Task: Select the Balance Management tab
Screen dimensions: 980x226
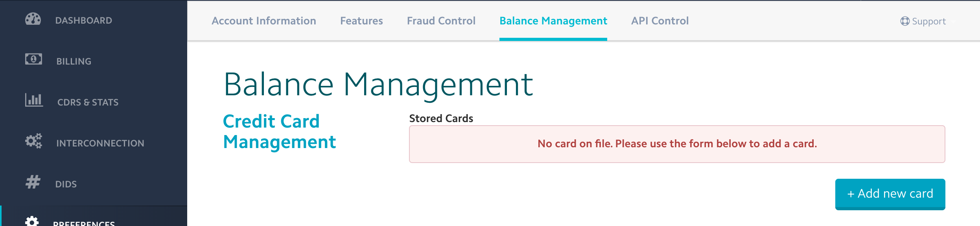Action: 553,21
